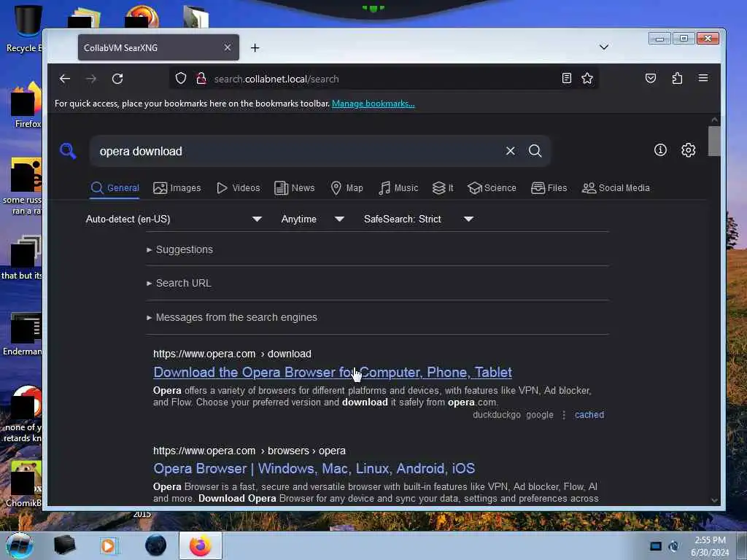Screen dimensions: 747x560
Task: Select the General search tab
Action: (115, 188)
